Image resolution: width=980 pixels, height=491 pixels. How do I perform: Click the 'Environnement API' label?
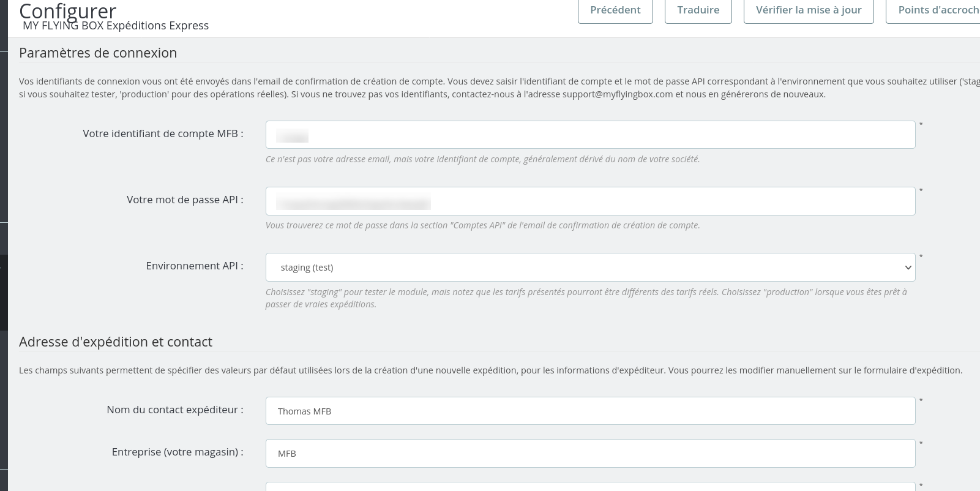[195, 266]
